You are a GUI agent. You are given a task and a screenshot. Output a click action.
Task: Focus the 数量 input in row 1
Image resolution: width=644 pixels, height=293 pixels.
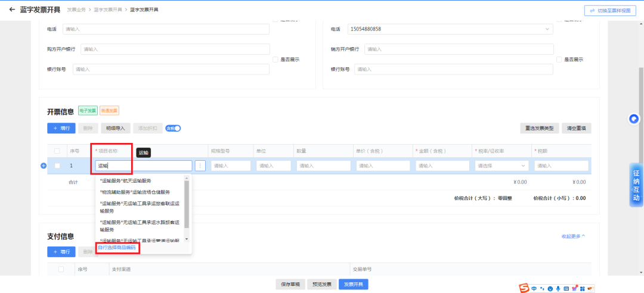tap(324, 166)
